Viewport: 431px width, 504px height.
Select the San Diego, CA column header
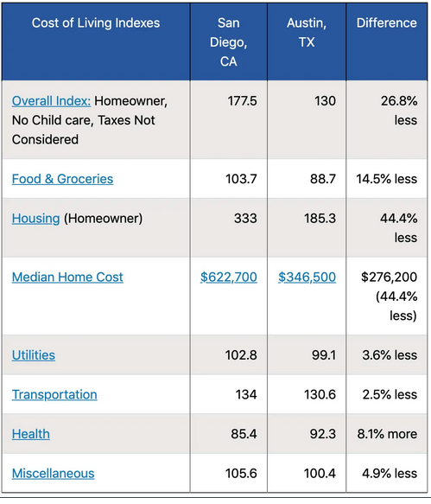pyautogui.click(x=229, y=42)
